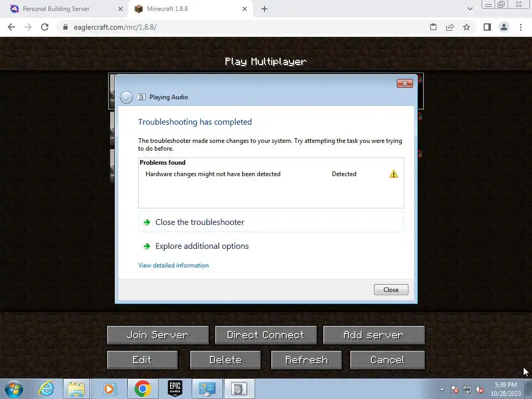Click the Playing Audio title icon
Viewport: 532px width, 399px height.
pyautogui.click(x=141, y=97)
